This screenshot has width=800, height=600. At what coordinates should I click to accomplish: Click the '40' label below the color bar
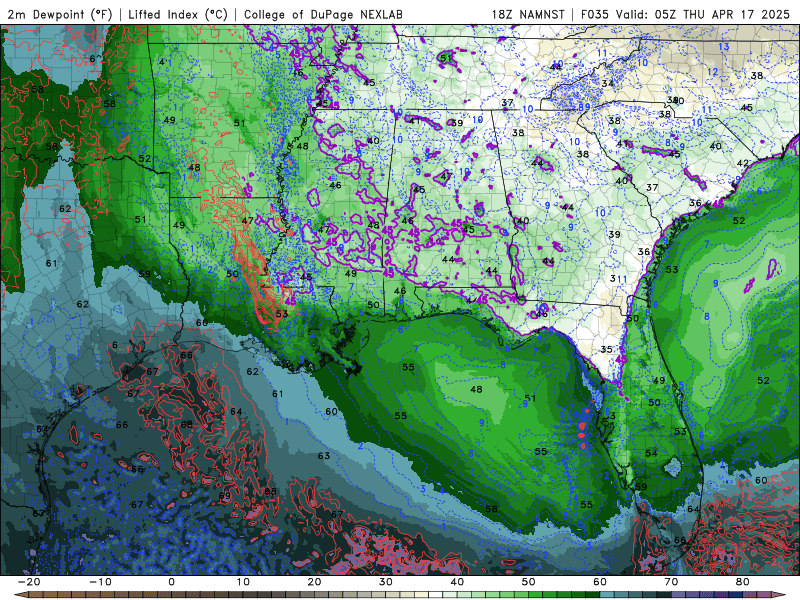[457, 582]
